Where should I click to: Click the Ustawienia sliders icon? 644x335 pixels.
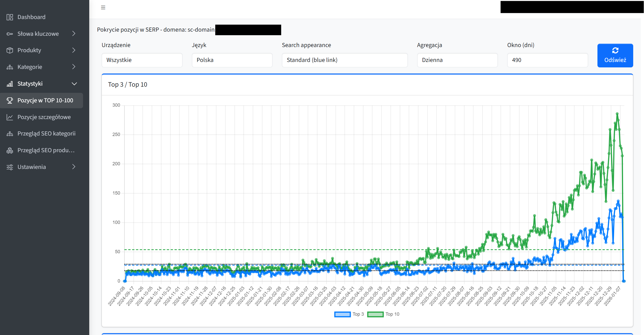tap(10, 167)
